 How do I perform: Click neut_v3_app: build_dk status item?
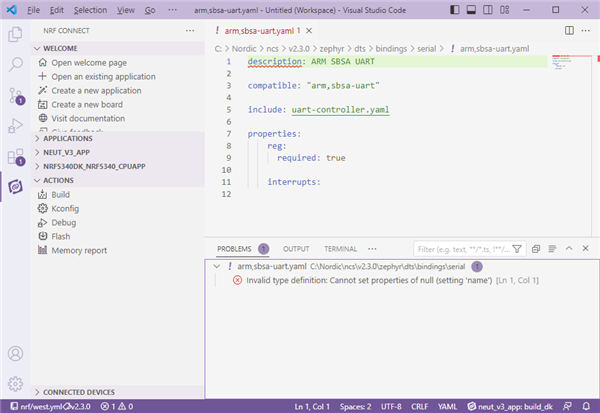coord(510,406)
